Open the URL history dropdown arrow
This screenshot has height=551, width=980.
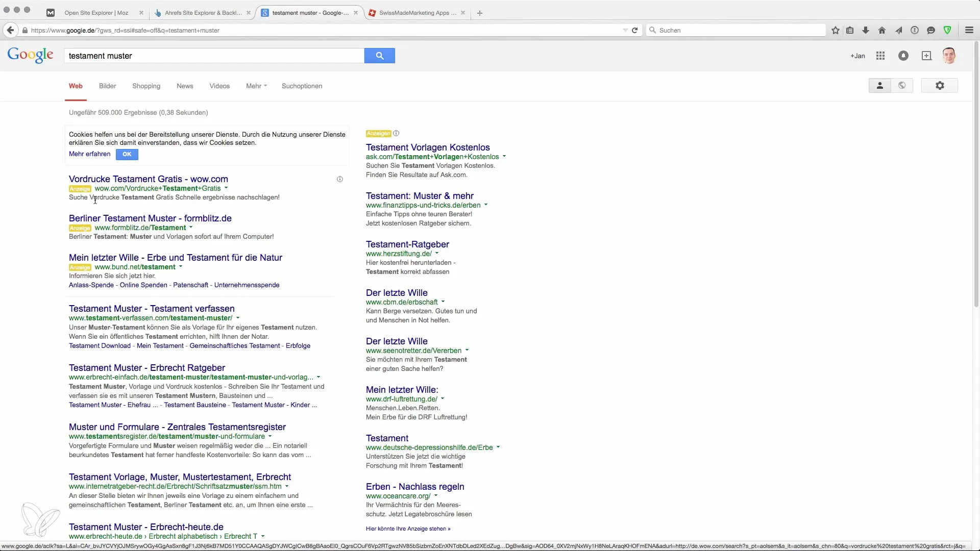click(625, 30)
